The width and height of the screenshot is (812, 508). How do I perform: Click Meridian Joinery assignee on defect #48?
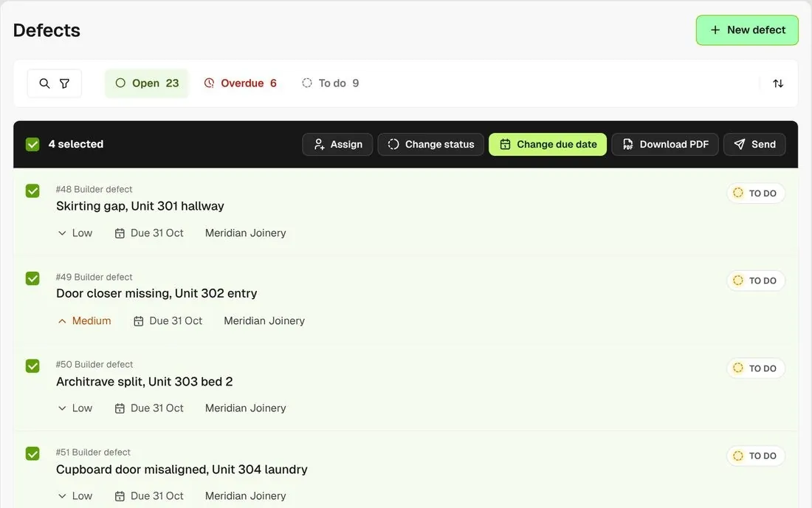[246, 233]
